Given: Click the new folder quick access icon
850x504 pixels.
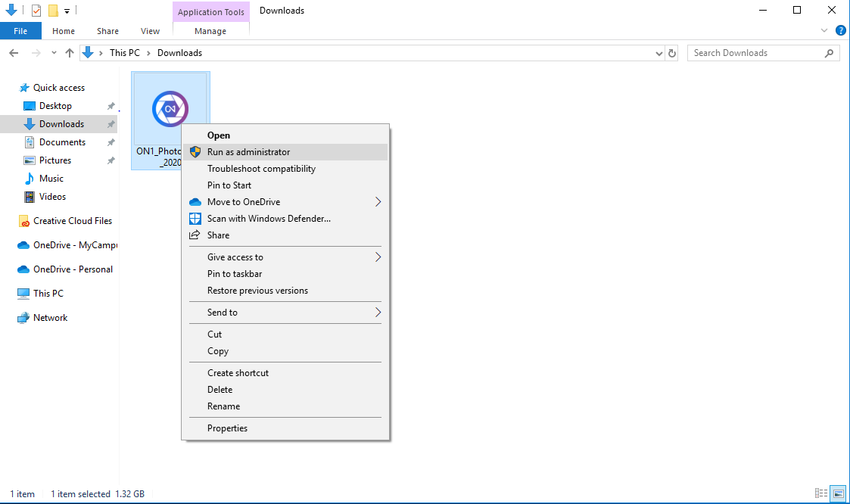Looking at the screenshot, I should (53, 11).
